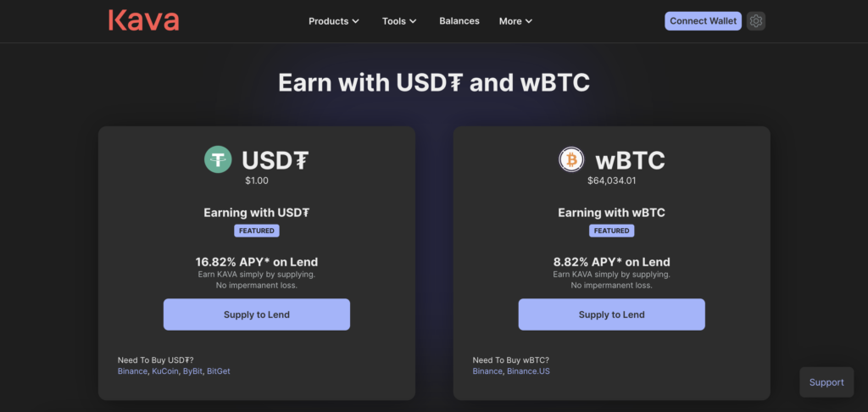
Task: Open the settings gear icon
Action: pyautogui.click(x=755, y=21)
